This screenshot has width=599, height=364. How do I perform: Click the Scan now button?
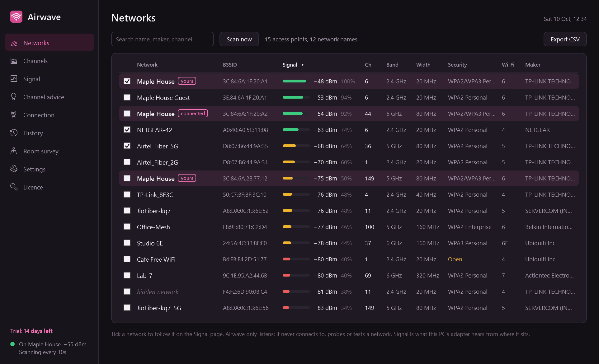coord(239,39)
